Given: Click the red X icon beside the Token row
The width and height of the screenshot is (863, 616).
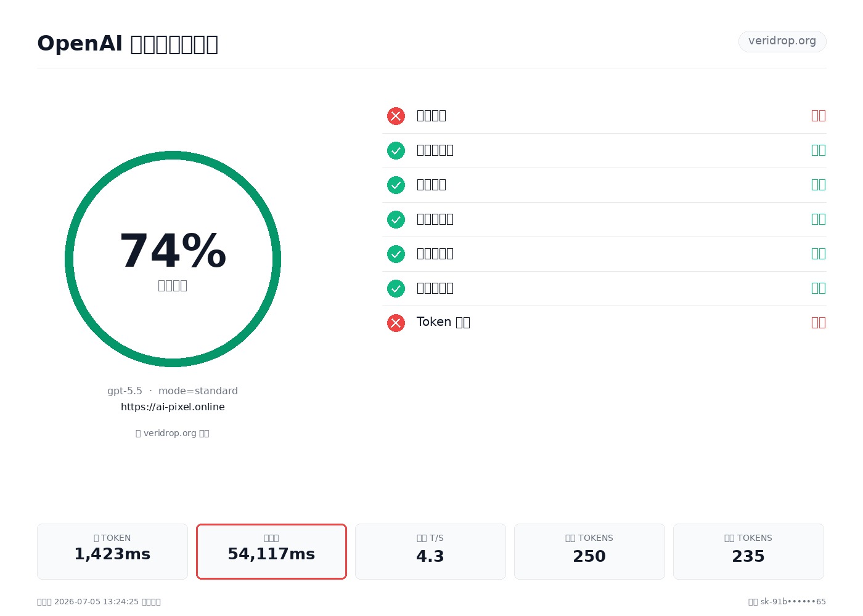Looking at the screenshot, I should 396,323.
